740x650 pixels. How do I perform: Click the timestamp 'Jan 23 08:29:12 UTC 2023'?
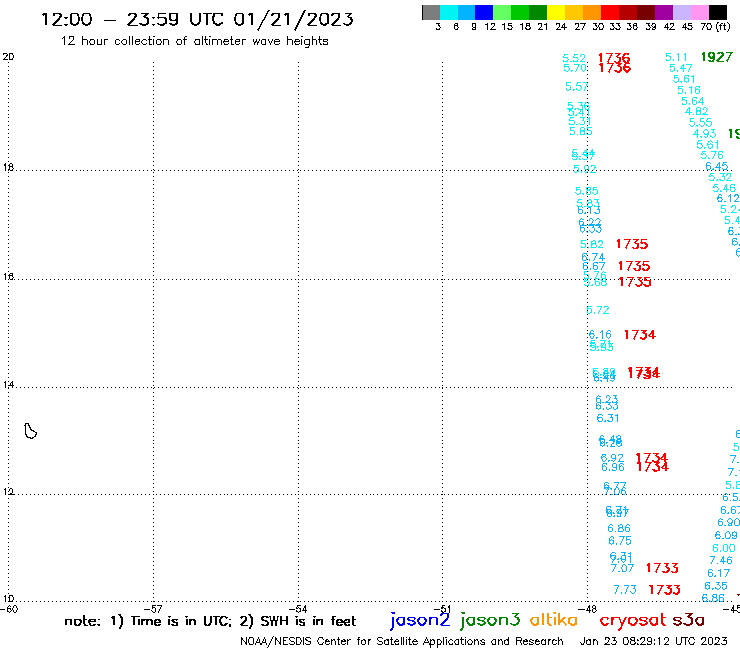point(654,641)
